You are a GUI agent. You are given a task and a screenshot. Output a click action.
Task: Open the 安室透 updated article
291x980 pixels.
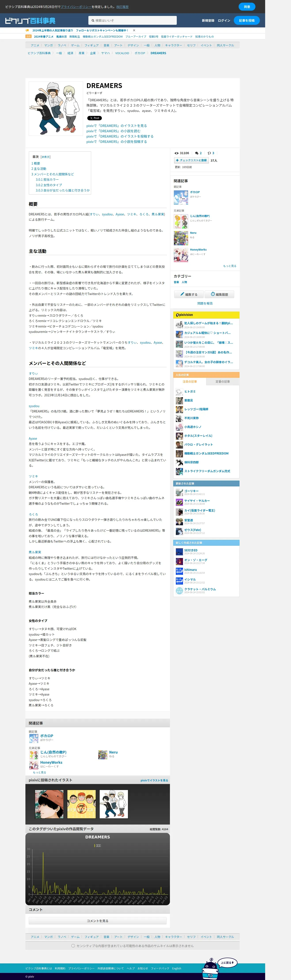pyautogui.click(x=188, y=520)
